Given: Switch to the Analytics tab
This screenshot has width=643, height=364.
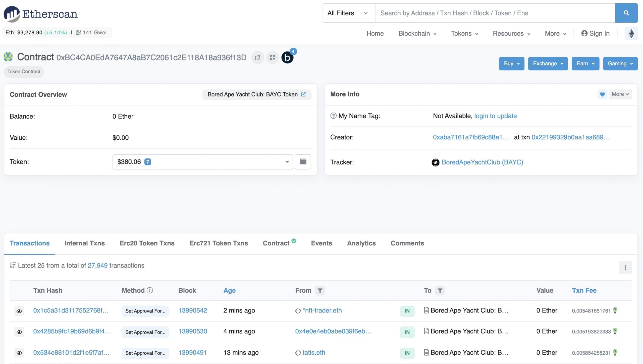Looking at the screenshot, I should click(362, 243).
